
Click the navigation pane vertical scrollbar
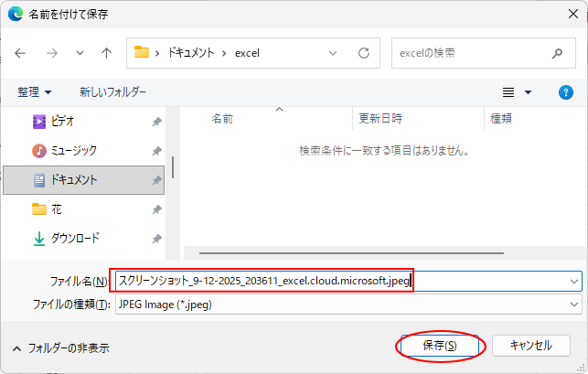coord(173,167)
